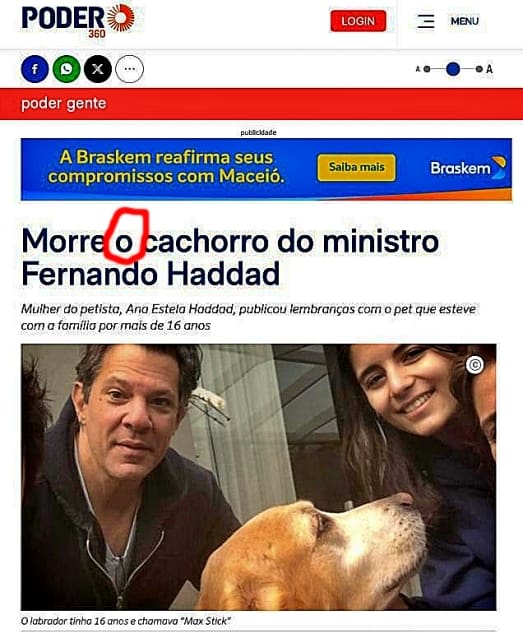Select medium font size point
Screen dimensions: 523x638
tap(453, 69)
